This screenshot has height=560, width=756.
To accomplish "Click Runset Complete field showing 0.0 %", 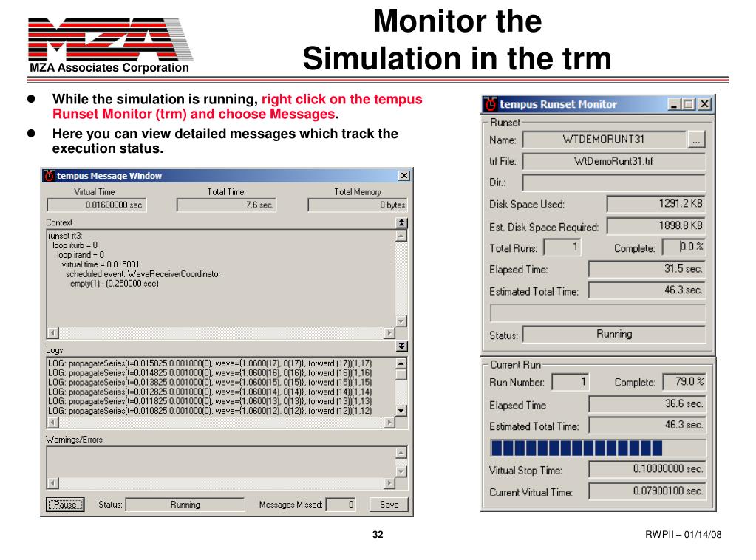I will [684, 247].
